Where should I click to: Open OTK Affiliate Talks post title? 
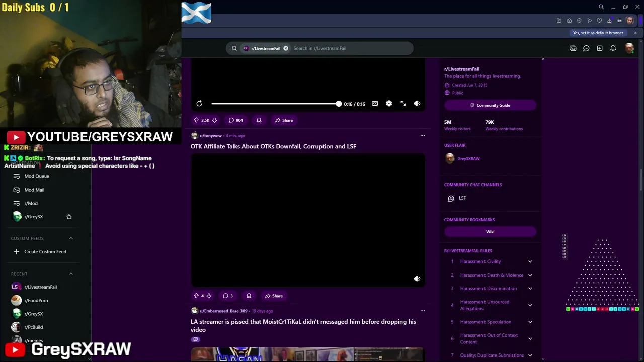pos(273,146)
